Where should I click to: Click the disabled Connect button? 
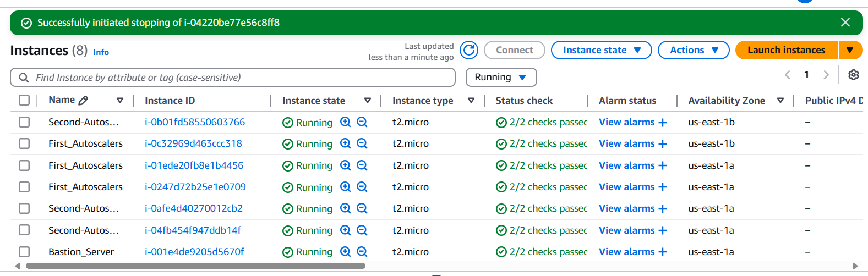coord(515,50)
